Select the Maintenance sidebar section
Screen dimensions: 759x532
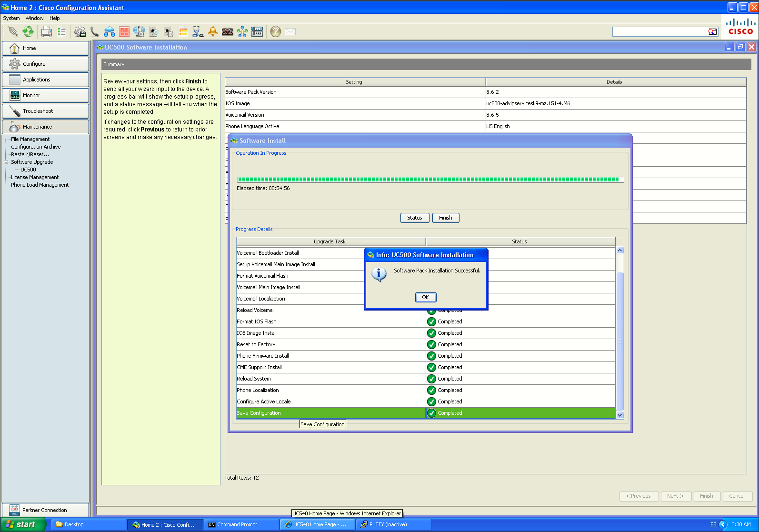[x=45, y=127]
